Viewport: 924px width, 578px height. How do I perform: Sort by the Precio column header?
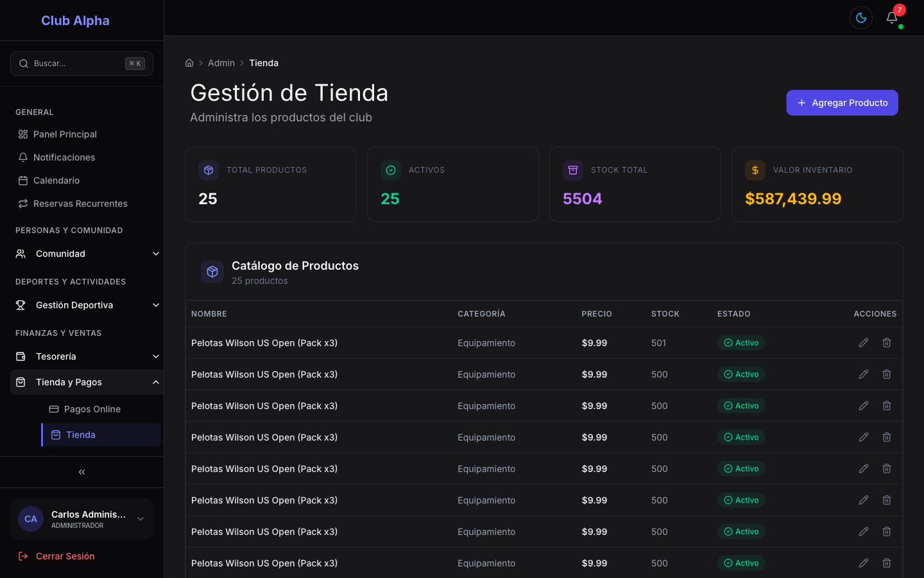597,314
